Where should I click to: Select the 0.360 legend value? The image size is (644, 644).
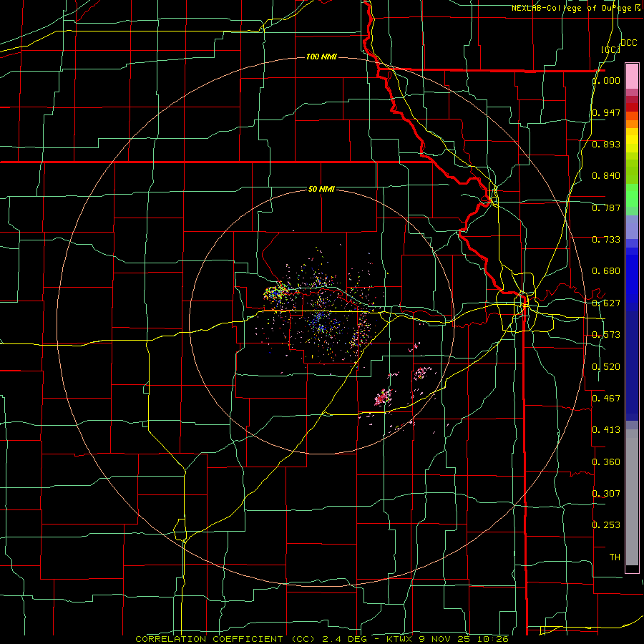pos(606,462)
